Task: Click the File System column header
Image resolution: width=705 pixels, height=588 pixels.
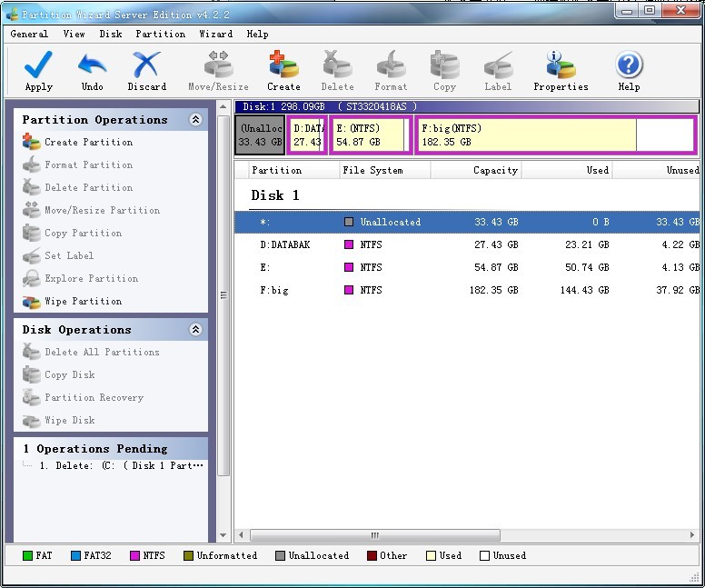Action: click(385, 170)
